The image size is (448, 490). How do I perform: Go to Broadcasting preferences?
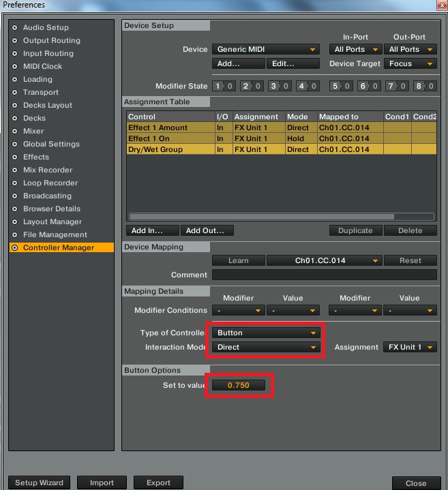47,196
